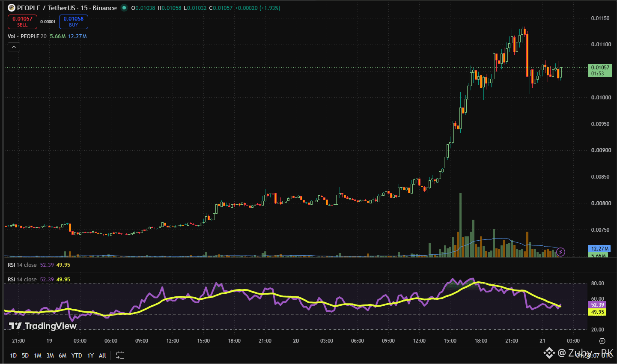
Task: Click the 0.00850 price axis label
Action: tap(600, 177)
